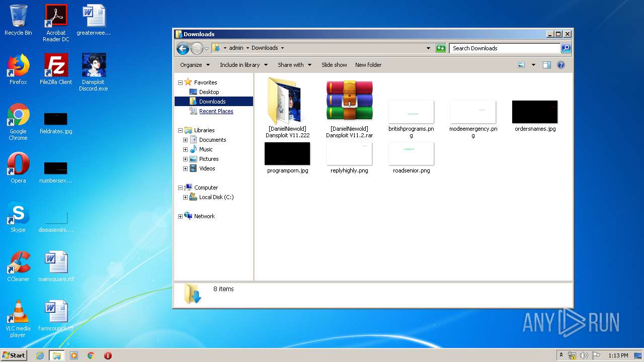
Task: Select Downloads under Favorites
Action: [213, 102]
